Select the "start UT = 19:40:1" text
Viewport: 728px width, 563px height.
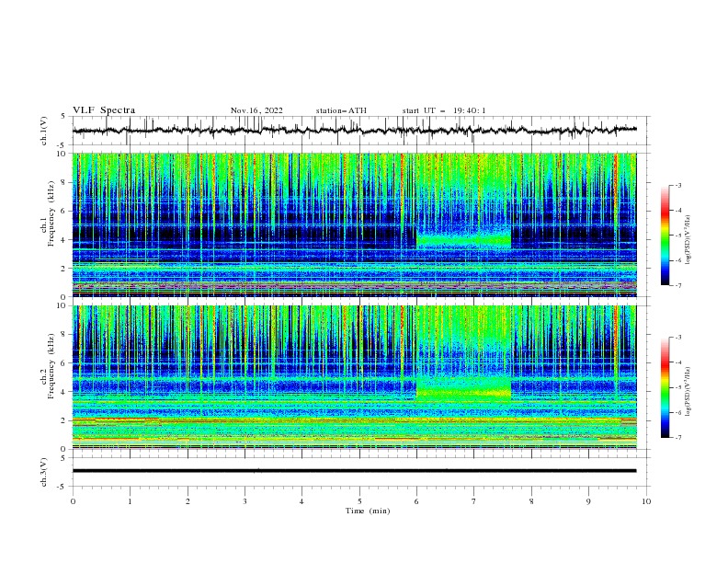point(444,110)
